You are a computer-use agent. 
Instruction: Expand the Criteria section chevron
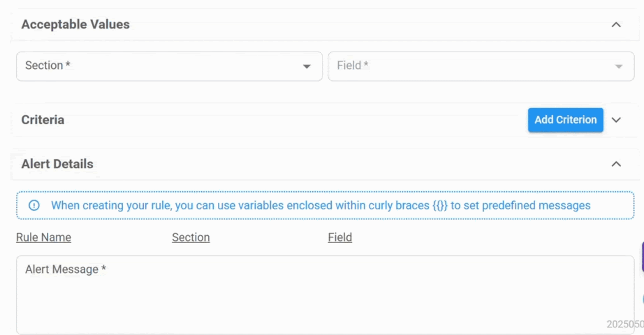pos(616,120)
